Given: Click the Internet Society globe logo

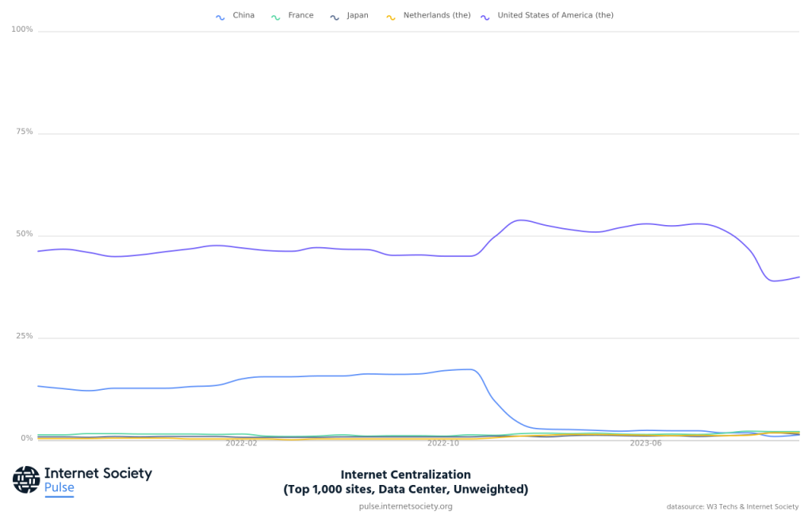Looking at the screenshot, I should [x=26, y=479].
